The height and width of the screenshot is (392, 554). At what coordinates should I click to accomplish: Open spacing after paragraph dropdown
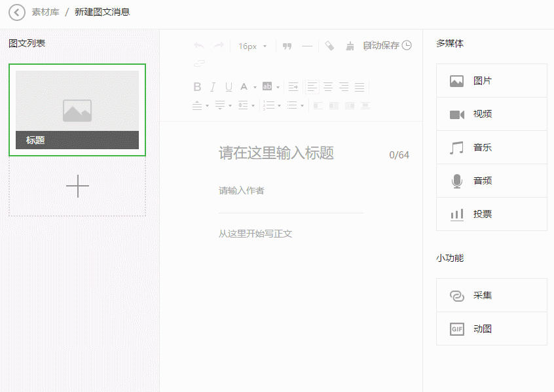pyautogui.click(x=223, y=105)
